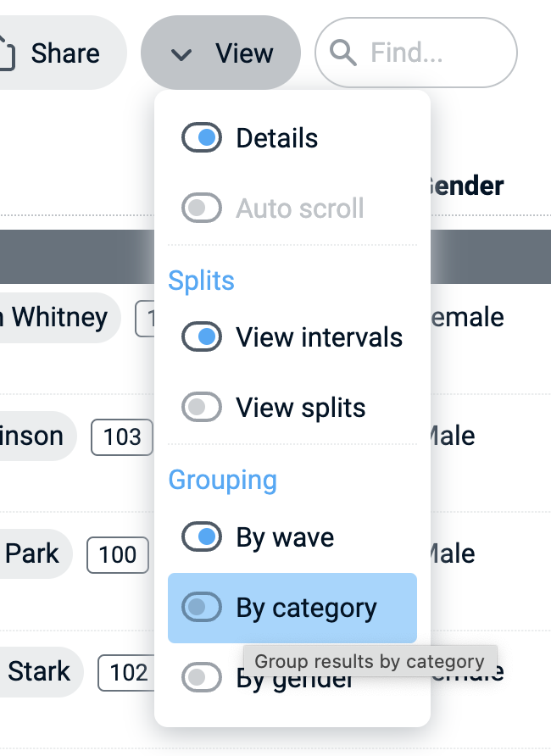Click bib number 100 badge
551x756 pixels.
(117, 555)
